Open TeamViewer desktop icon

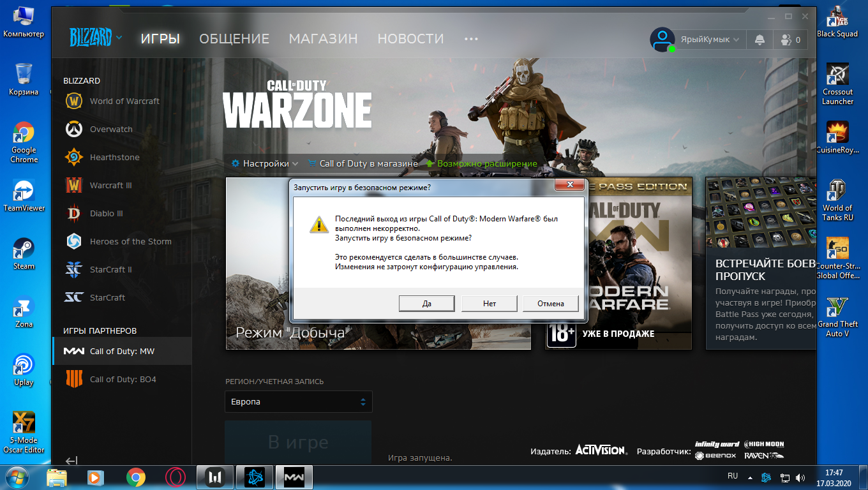tap(24, 196)
